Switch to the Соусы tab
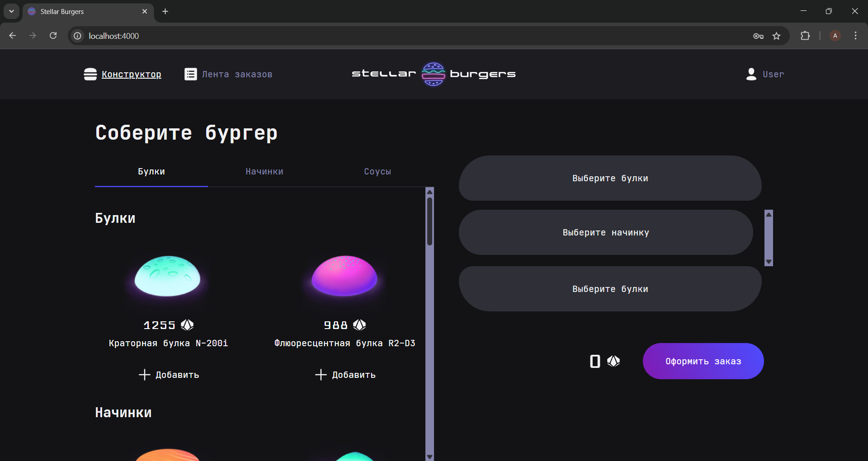The height and width of the screenshot is (461, 868). click(377, 172)
